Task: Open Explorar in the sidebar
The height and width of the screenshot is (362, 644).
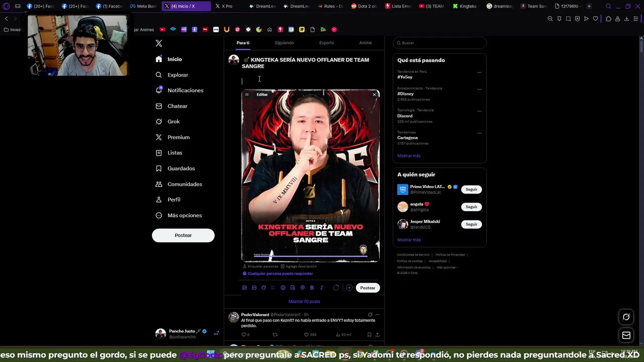Action: 172,75
